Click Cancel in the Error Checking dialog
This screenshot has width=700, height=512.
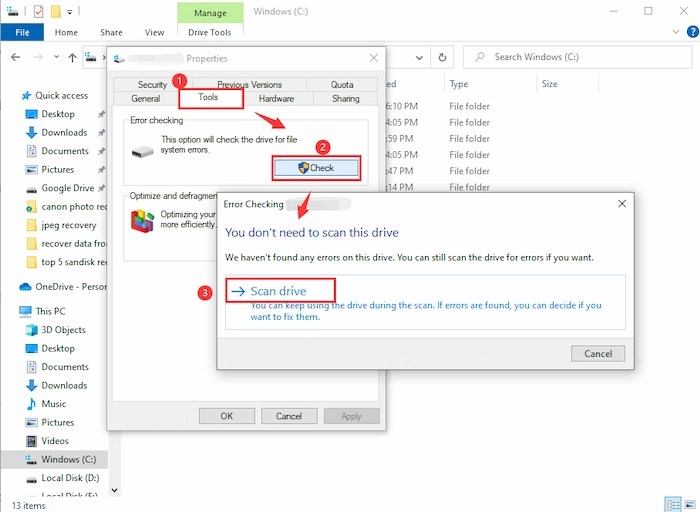598,354
